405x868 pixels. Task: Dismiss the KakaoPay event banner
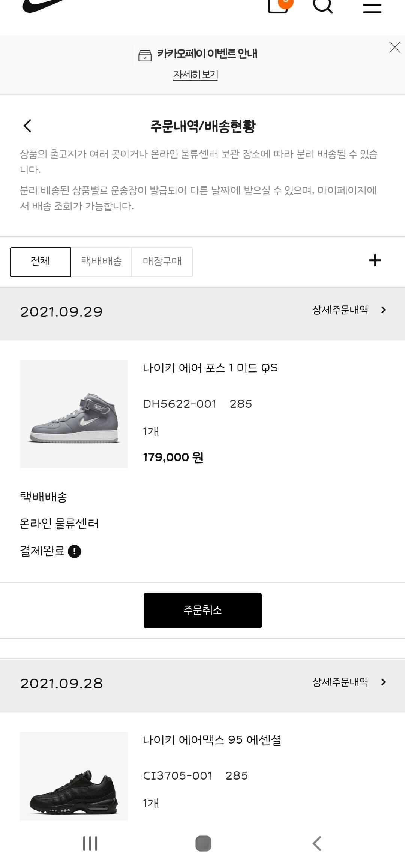tap(394, 47)
